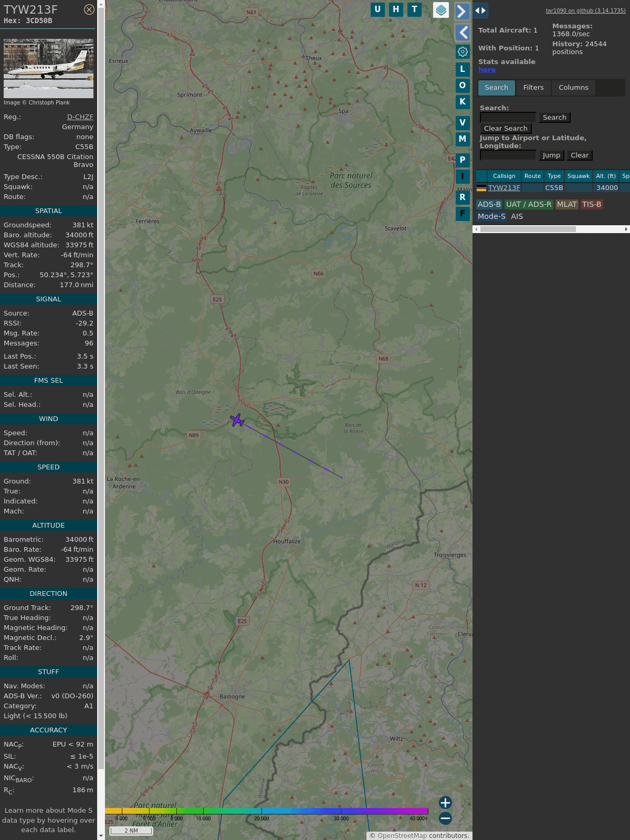The height and width of the screenshot is (840, 630).
Task: Click the AIS source legend
Action: [x=517, y=217]
